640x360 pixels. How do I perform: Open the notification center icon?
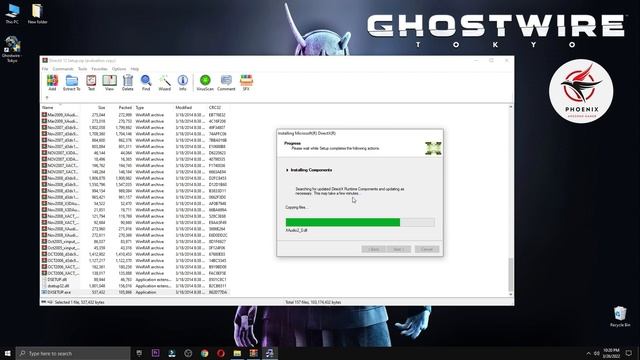[x=629, y=353]
